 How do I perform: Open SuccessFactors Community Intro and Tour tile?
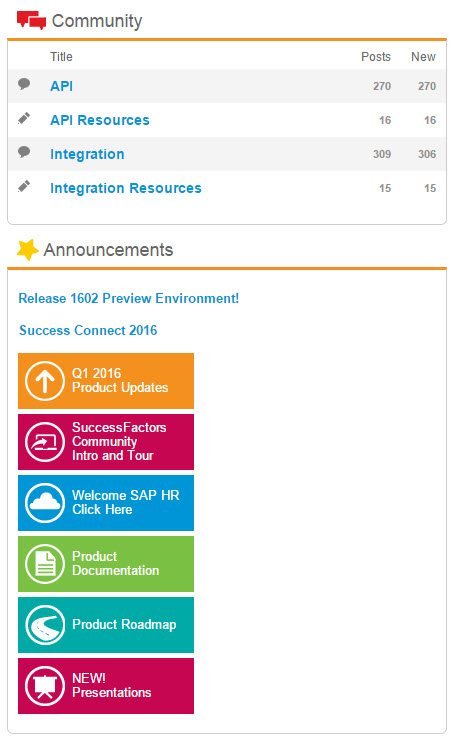106,442
